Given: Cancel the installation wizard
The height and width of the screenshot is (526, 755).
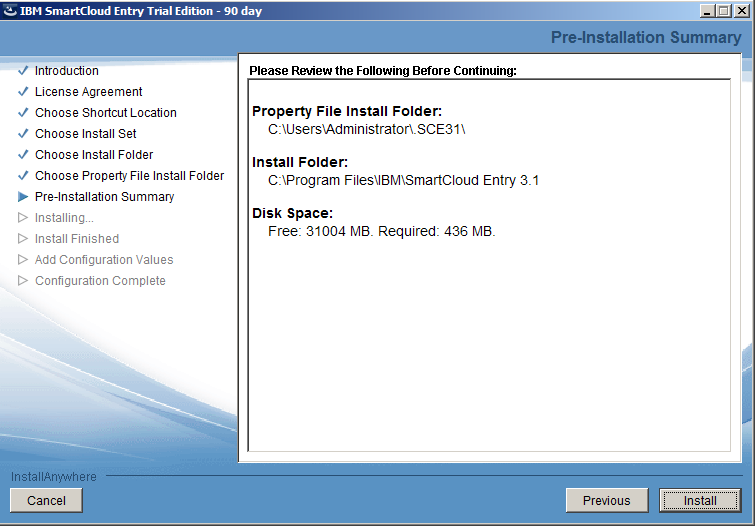Looking at the screenshot, I should [x=46, y=501].
